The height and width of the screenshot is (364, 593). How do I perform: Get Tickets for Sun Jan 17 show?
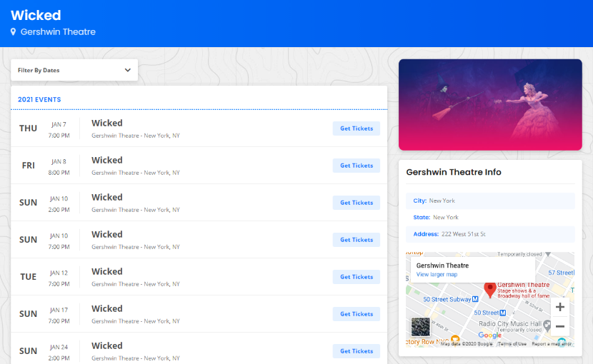(x=357, y=314)
